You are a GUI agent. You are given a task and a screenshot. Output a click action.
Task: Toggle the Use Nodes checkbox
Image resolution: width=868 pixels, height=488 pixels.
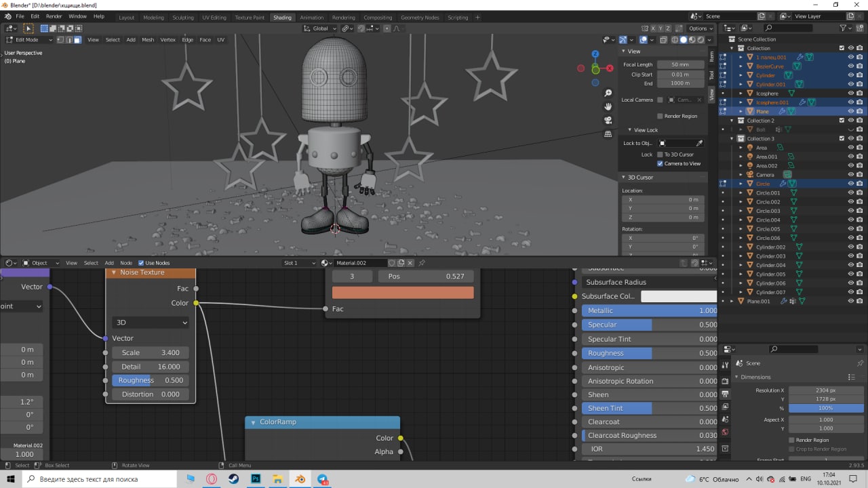141,263
